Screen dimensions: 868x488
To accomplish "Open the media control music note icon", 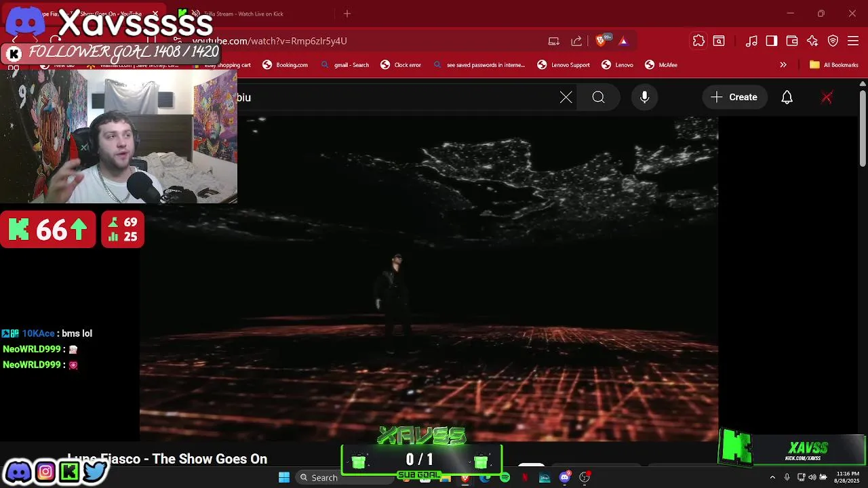I will click(x=751, y=41).
